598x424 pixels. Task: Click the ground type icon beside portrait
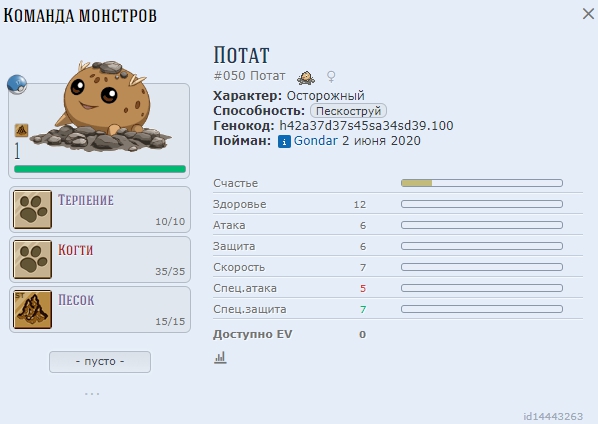pyautogui.click(x=21, y=130)
